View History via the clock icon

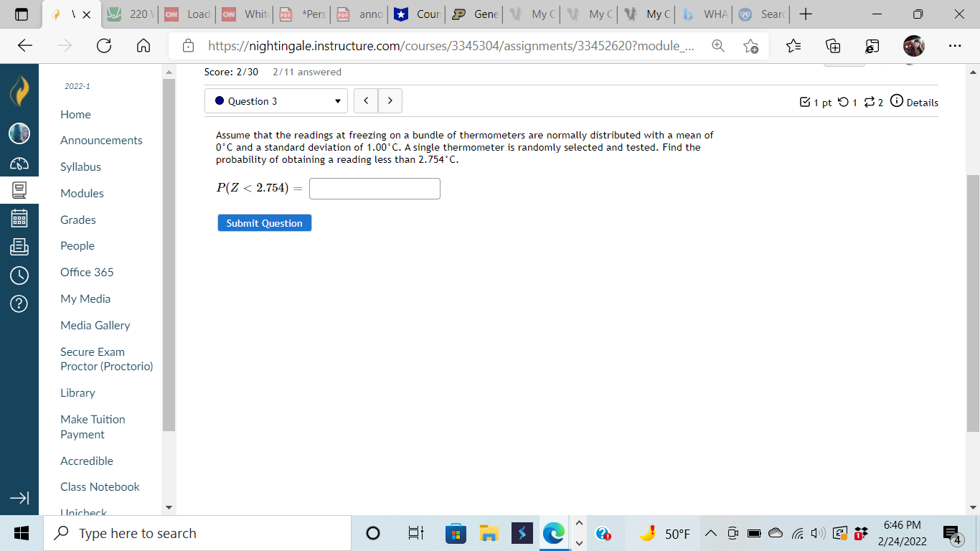point(19,275)
